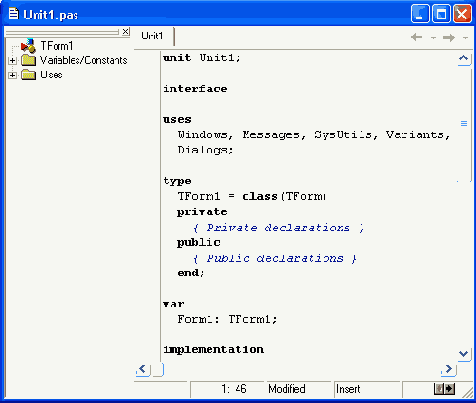This screenshot has width=476, height=403.
Task: Click the macro record icon in status bar
Action: click(444, 389)
